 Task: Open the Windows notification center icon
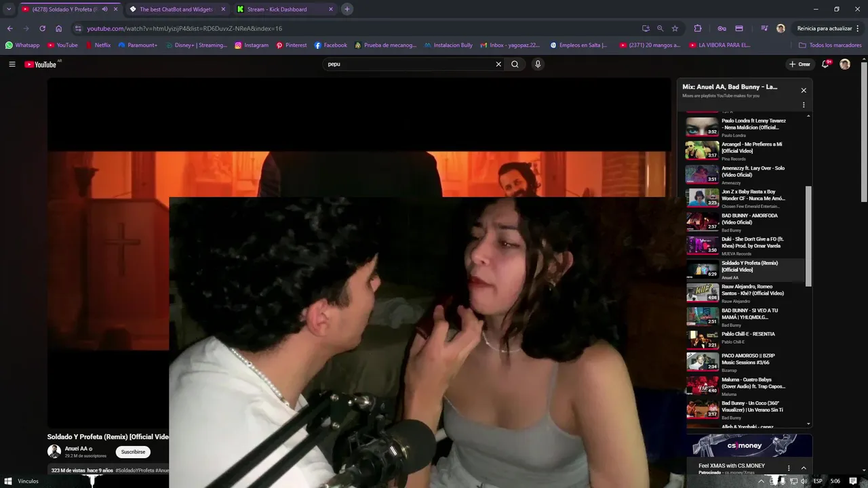(853, 481)
